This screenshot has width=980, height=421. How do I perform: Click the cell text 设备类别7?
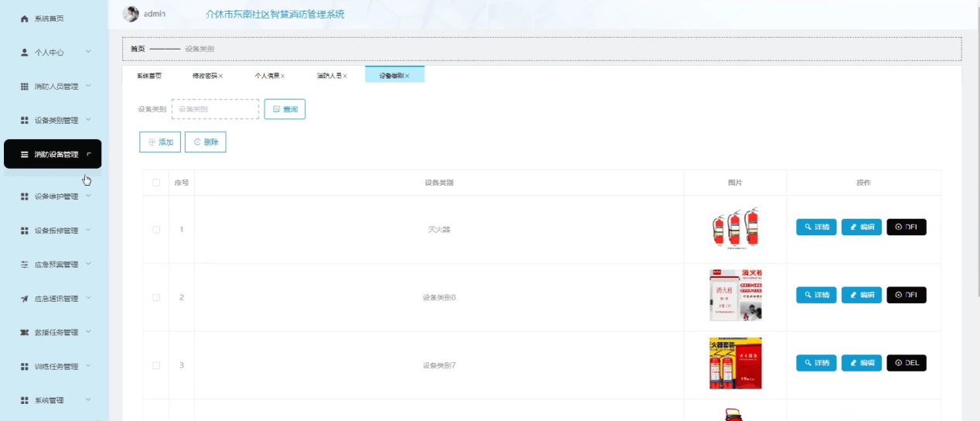click(x=439, y=365)
